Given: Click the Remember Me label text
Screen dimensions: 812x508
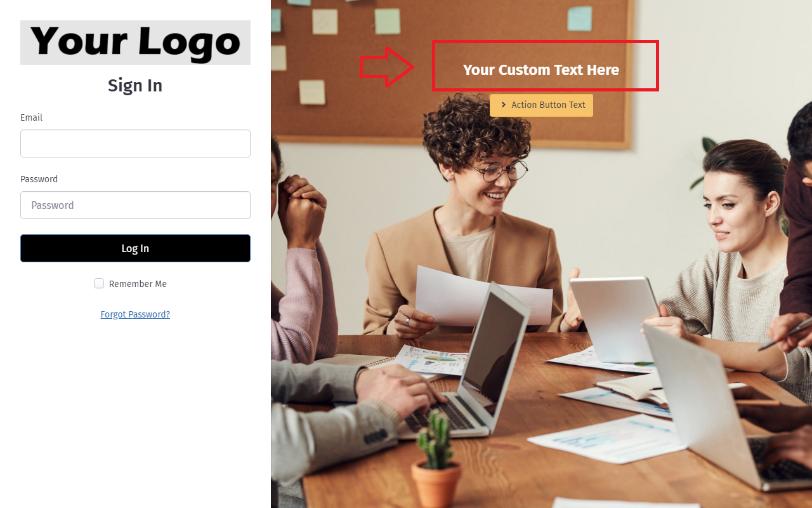Looking at the screenshot, I should point(138,284).
